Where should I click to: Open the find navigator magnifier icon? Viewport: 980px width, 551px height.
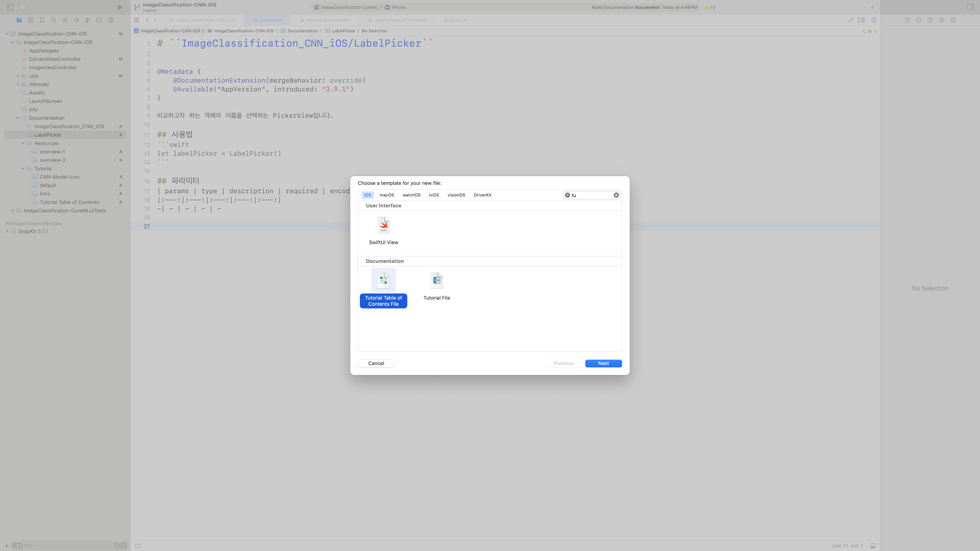(53, 20)
